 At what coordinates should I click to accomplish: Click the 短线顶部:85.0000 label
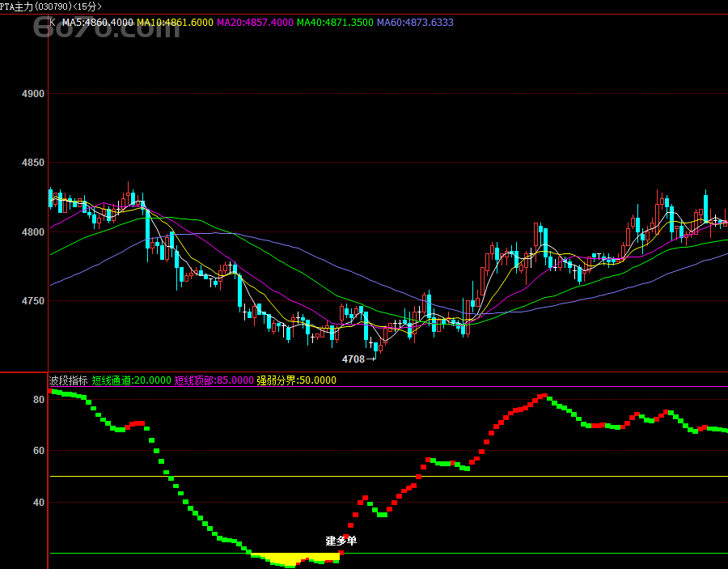click(214, 380)
